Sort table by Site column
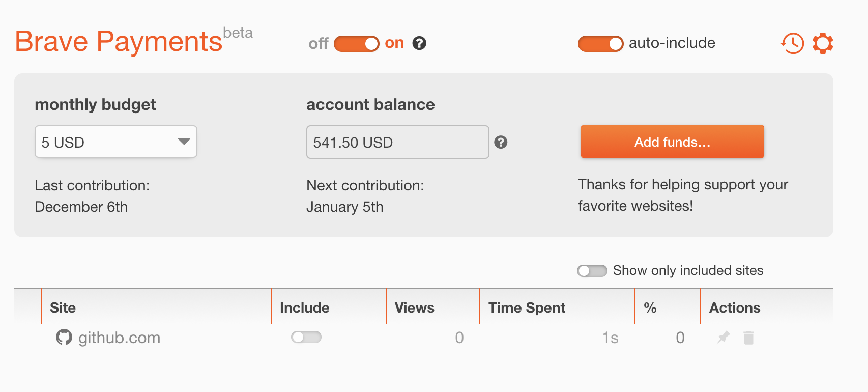Image resolution: width=868 pixels, height=392 pixels. pos(63,307)
